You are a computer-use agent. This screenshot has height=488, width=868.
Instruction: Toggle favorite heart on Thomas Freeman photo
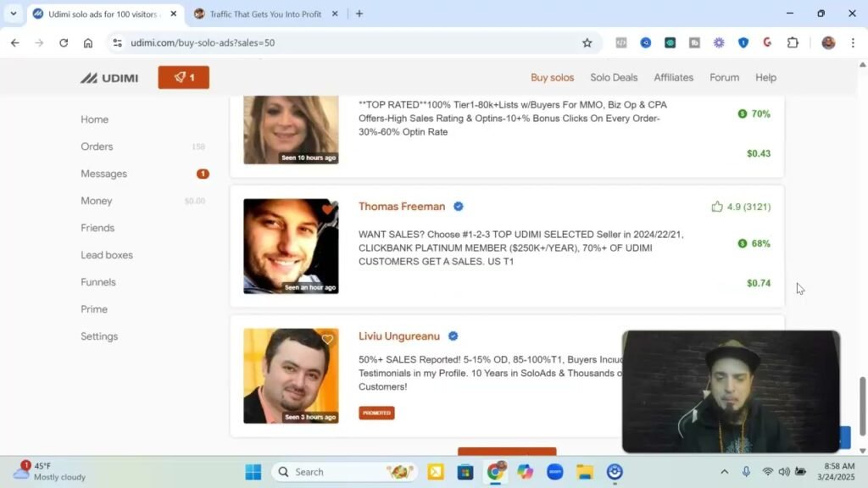coord(327,210)
